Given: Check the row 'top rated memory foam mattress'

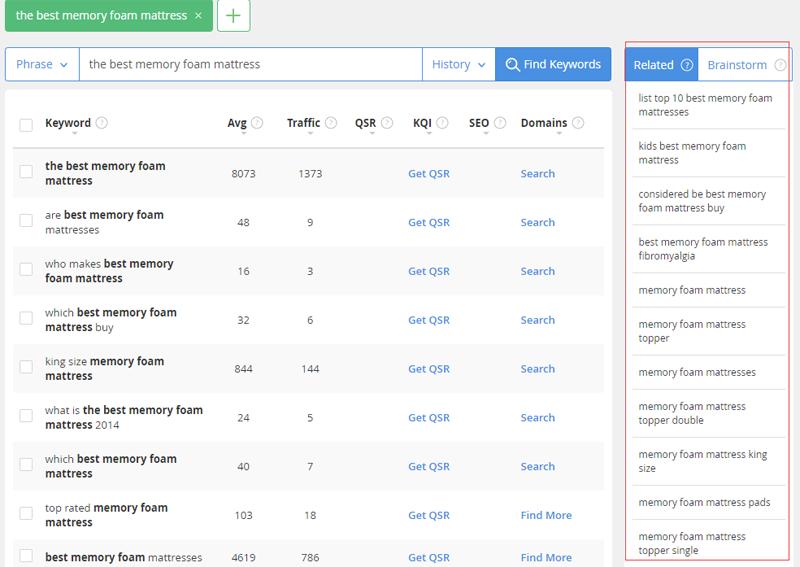Looking at the screenshot, I should pos(26,513).
